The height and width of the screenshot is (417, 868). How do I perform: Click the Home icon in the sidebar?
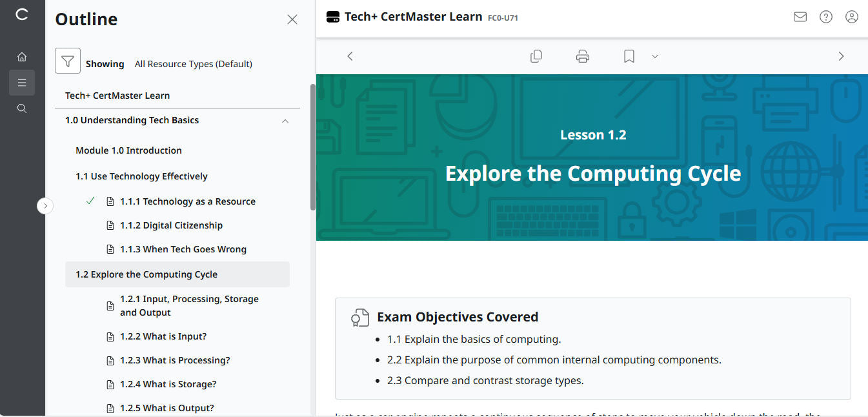point(22,57)
